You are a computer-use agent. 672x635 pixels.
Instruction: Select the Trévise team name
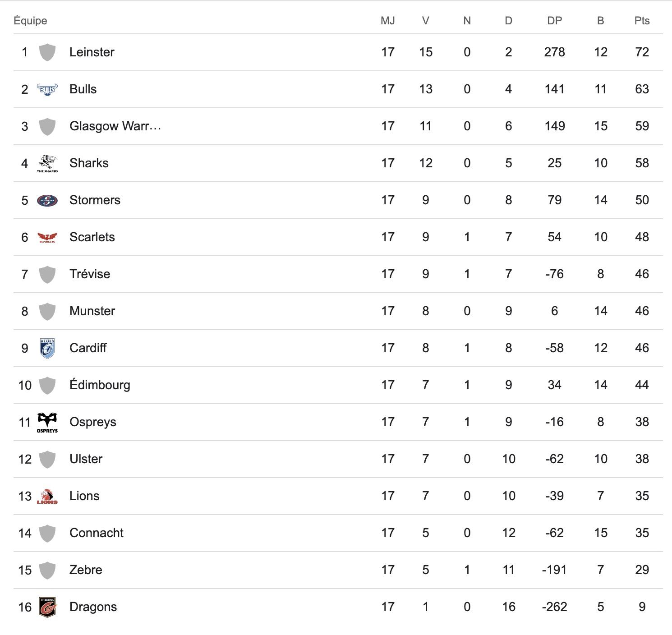(x=90, y=274)
